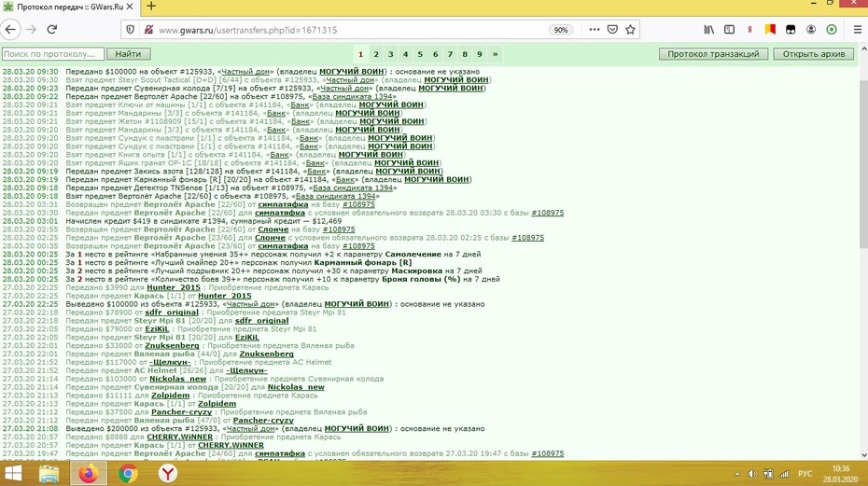Click the insecure connection lock icon

coord(148,30)
